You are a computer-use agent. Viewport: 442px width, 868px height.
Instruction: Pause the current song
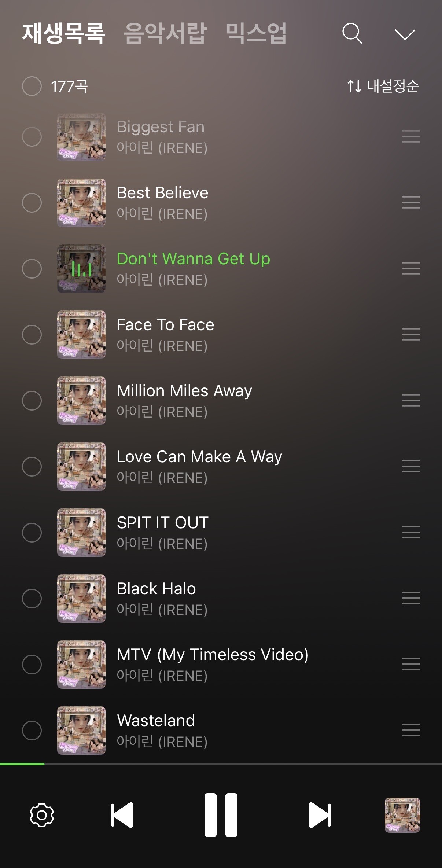pyautogui.click(x=221, y=815)
